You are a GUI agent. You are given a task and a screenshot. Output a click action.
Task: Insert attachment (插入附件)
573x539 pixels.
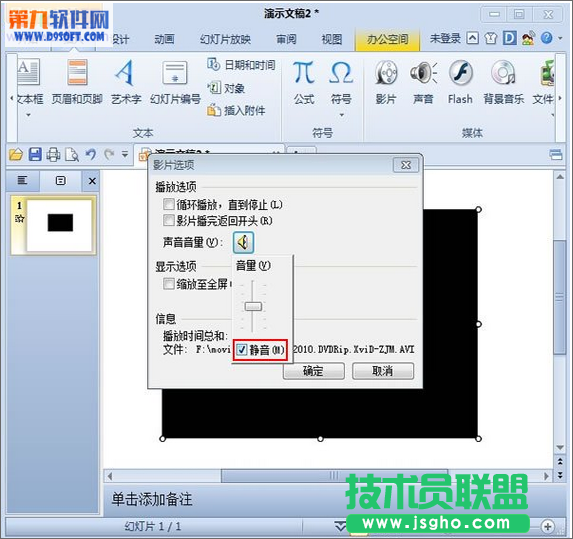[x=236, y=110]
